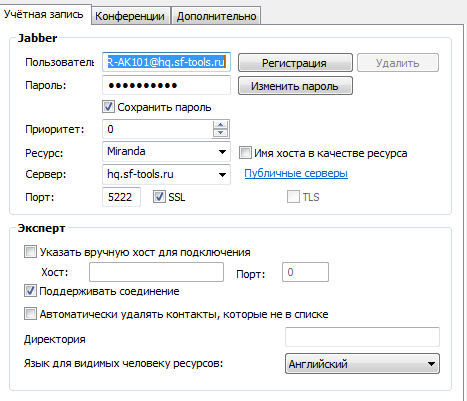The height and width of the screenshot is (401, 467).
Task: Open the Английский language dropdown
Action: (x=362, y=364)
